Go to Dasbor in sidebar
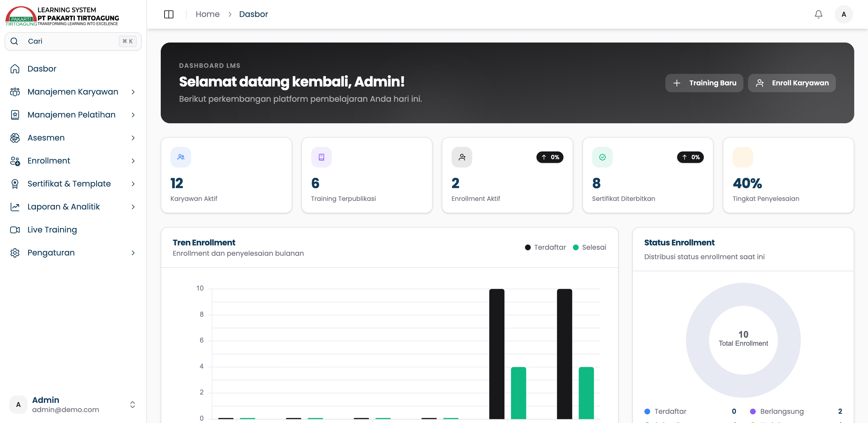Screen dimensions: 868x423 click(73, 69)
